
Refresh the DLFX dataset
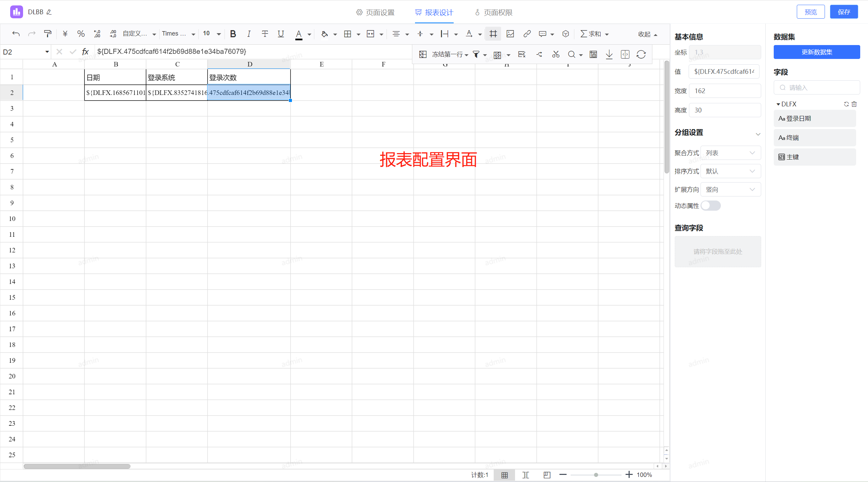(x=846, y=104)
